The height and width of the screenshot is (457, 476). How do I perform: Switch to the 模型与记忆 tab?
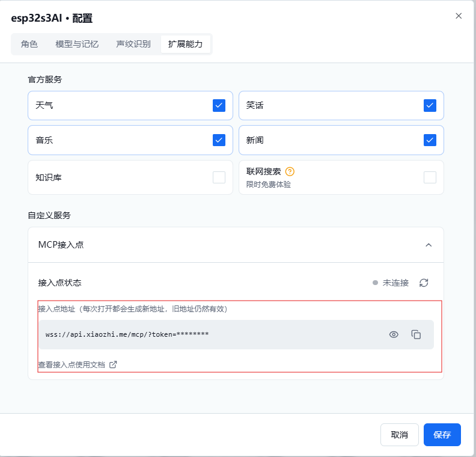point(77,44)
